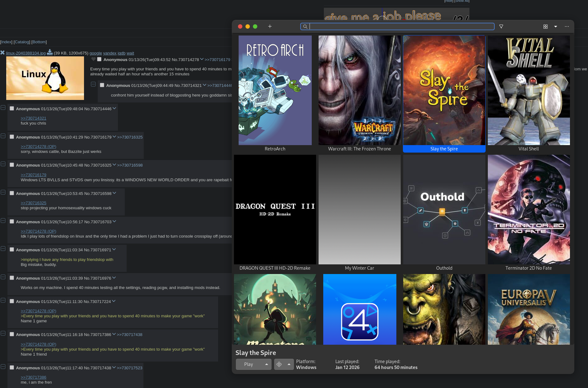The width and height of the screenshot is (588, 388).
Task: Mark the checkbox on post No.730716971
Action: pos(12,249)
